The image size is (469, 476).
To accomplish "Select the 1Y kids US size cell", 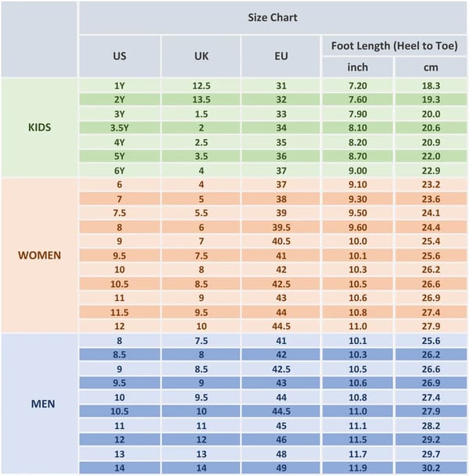I will click(x=120, y=85).
